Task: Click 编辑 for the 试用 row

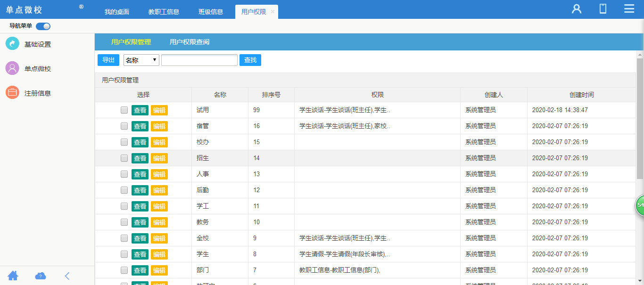Action: (x=159, y=110)
